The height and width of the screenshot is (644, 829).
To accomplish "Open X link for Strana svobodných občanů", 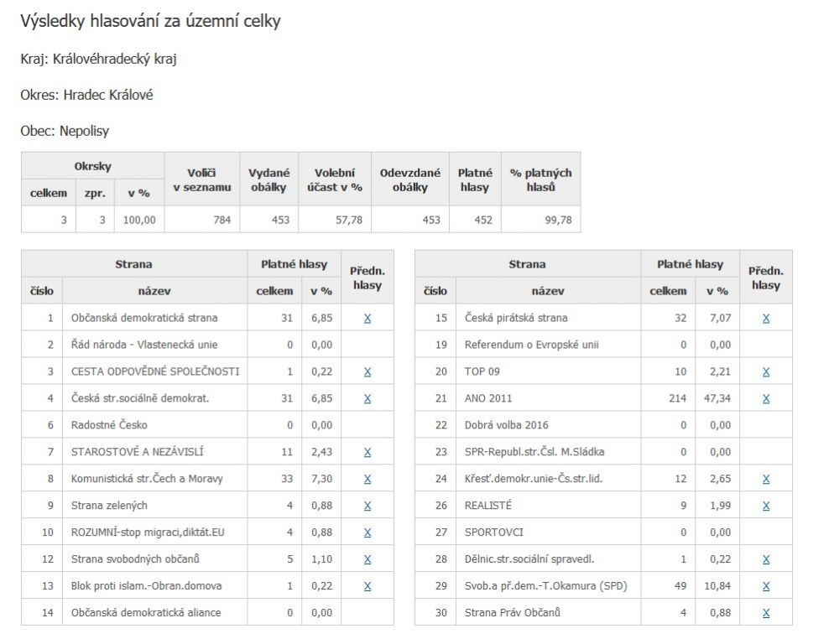I will click(x=368, y=559).
